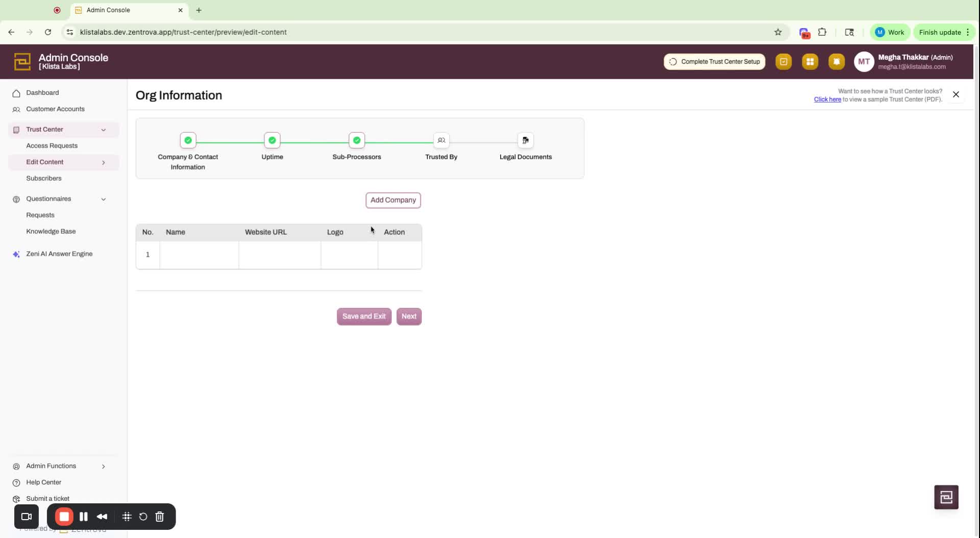
Task: Click the Zentrova logo in the header
Action: pos(22,62)
